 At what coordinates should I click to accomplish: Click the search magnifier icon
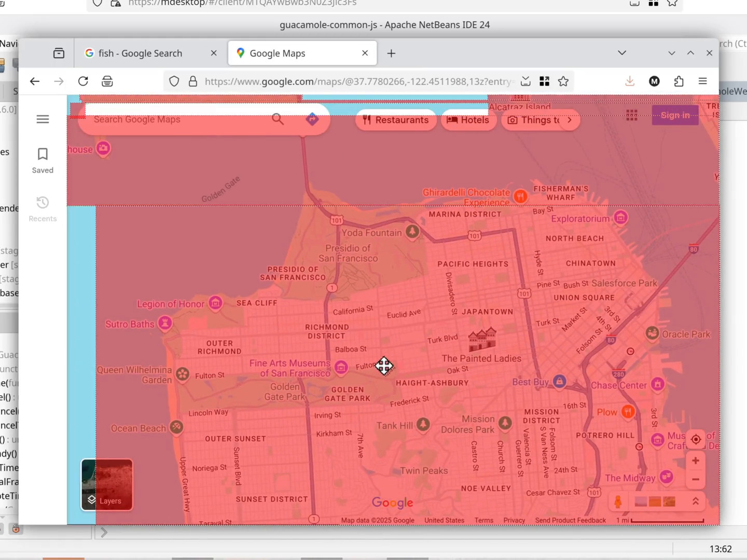(x=278, y=119)
